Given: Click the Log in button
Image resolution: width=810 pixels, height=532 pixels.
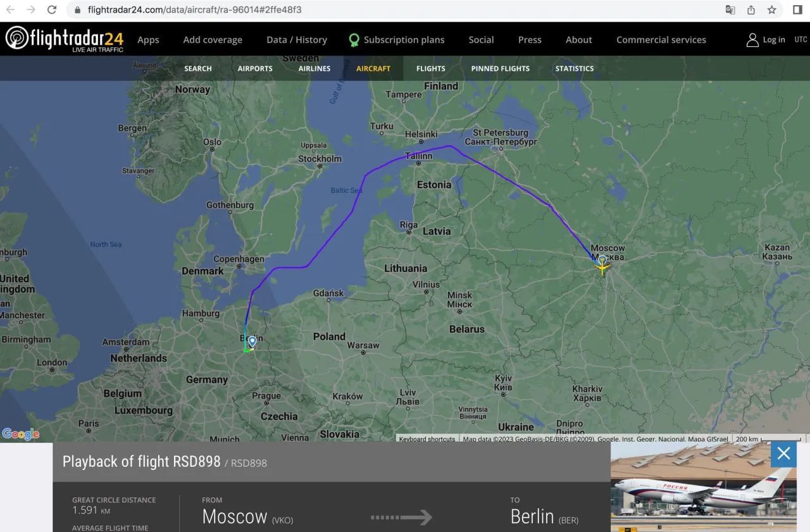Looking at the screenshot, I should [x=766, y=40].
